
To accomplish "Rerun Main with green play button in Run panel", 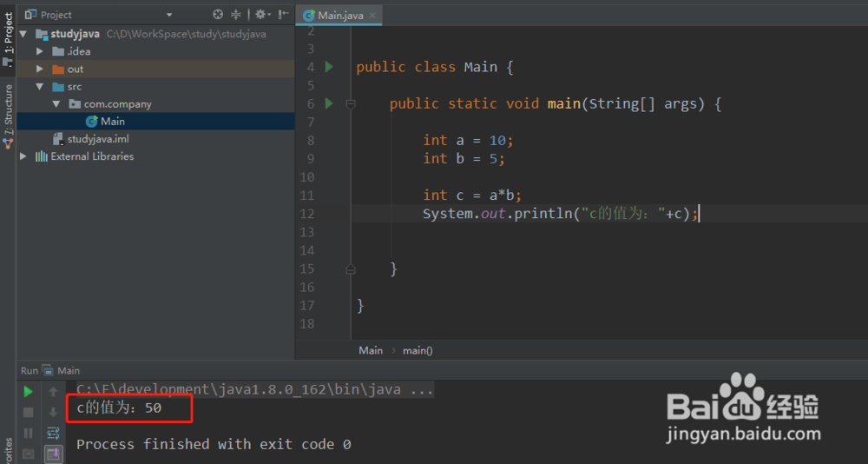I will [x=29, y=392].
